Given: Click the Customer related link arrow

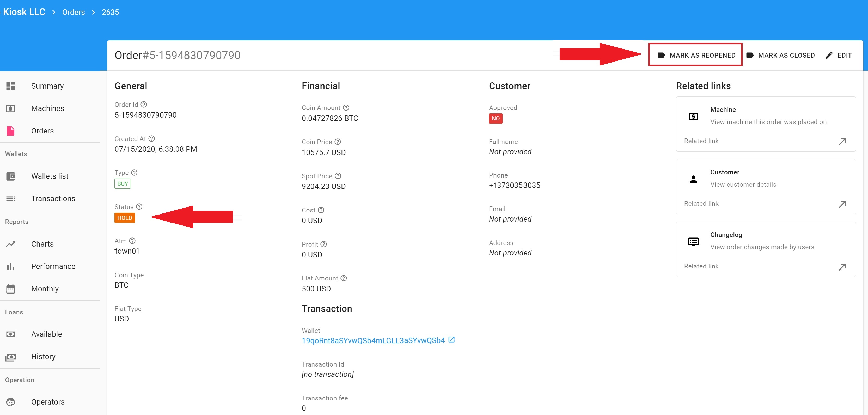Looking at the screenshot, I should click(x=842, y=204).
